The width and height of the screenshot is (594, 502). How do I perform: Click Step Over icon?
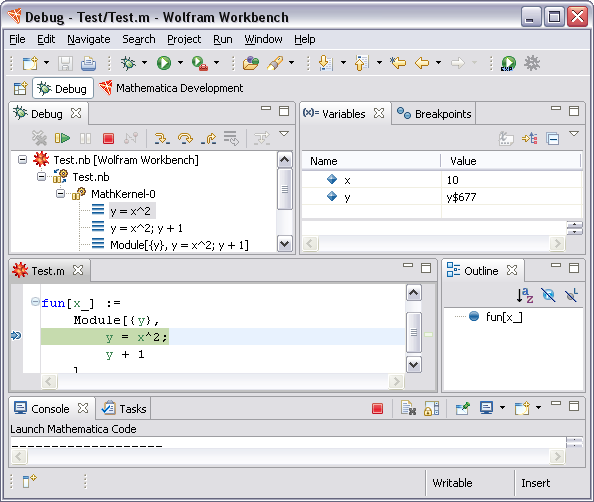point(185,138)
